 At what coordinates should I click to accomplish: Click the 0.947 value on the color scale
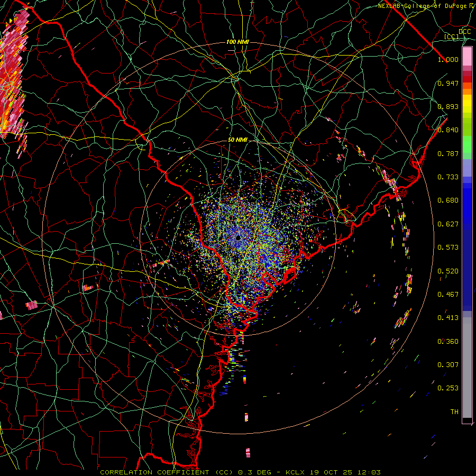pos(448,83)
